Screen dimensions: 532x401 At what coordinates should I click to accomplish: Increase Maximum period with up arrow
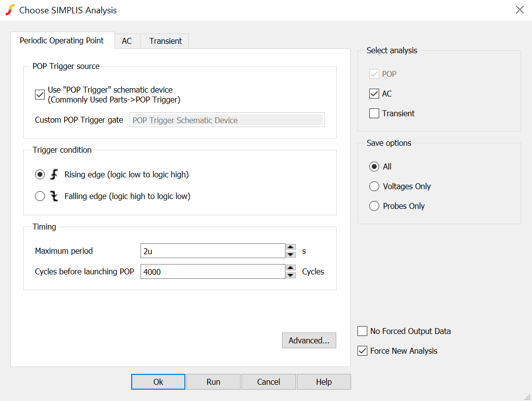[x=291, y=247]
